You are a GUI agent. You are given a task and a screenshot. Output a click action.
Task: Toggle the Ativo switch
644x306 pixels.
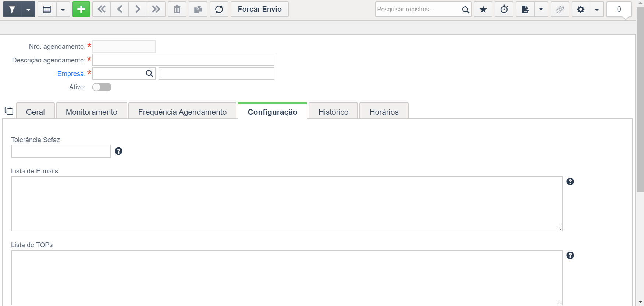click(x=102, y=87)
